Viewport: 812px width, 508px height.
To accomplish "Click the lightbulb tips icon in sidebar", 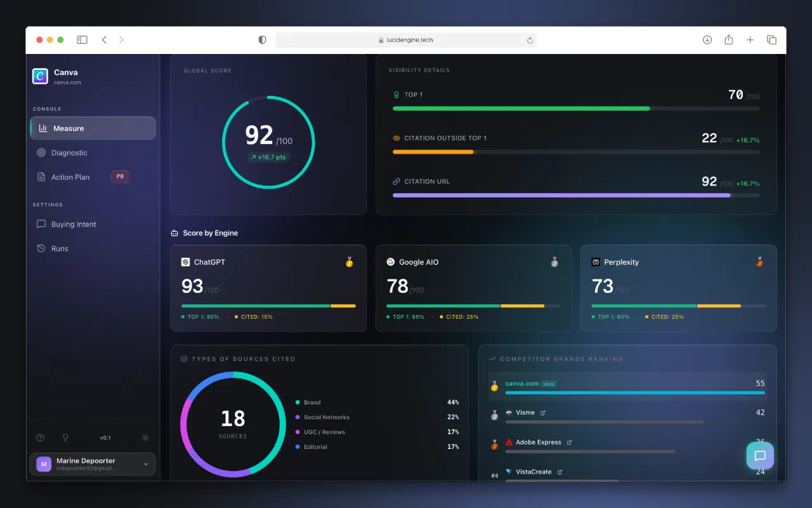I will [x=65, y=438].
